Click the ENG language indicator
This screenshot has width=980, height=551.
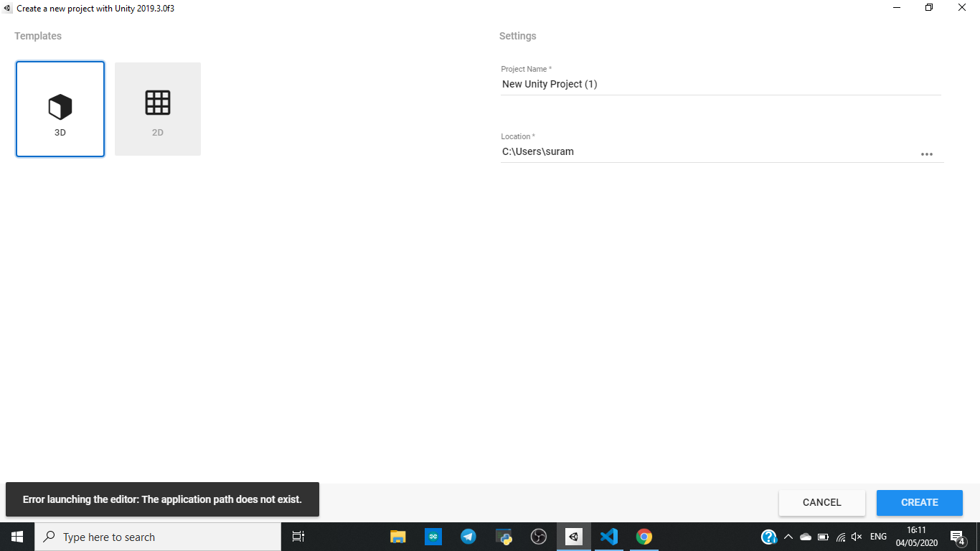[x=878, y=537]
